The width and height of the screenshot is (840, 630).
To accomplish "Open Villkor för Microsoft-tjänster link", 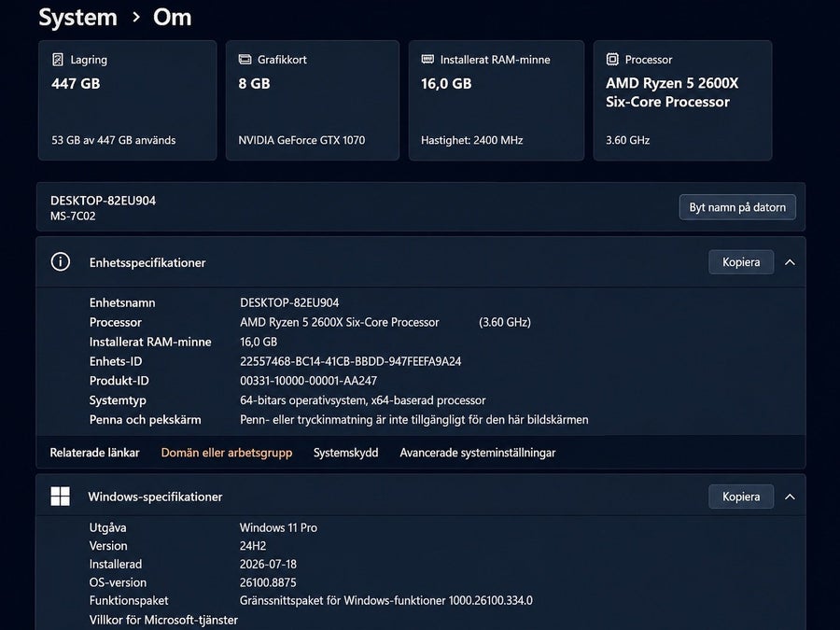I will 163,620.
